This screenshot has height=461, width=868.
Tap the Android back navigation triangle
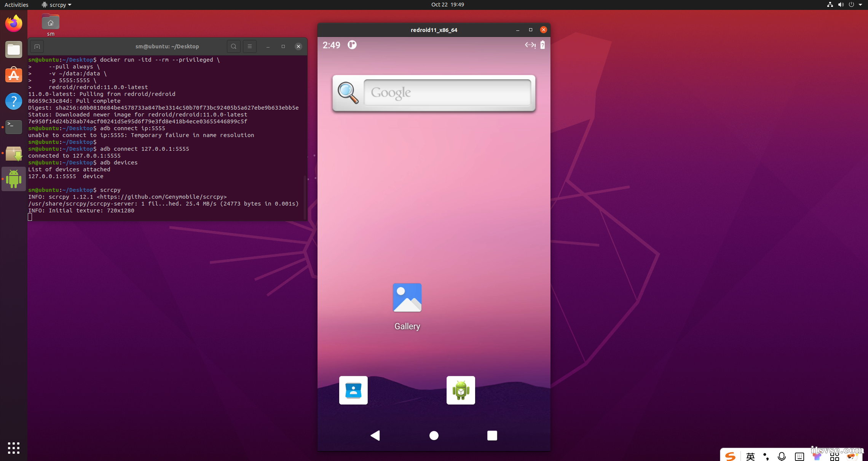point(375,435)
